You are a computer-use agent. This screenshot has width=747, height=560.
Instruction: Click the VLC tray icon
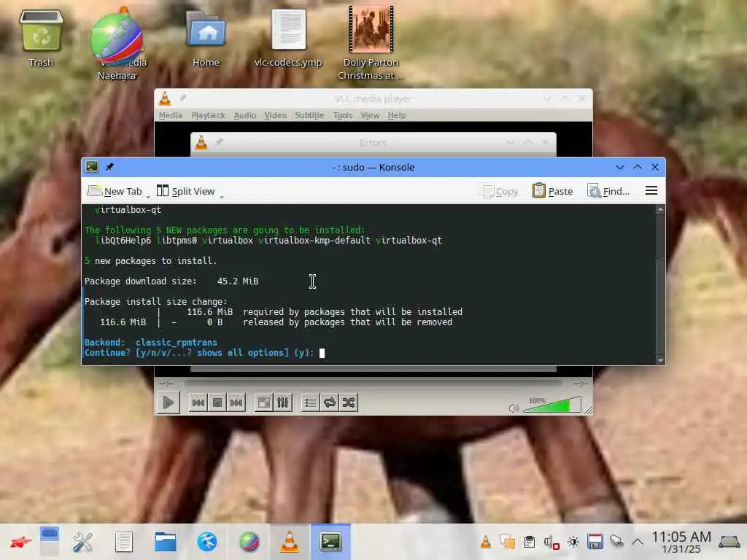click(485, 542)
